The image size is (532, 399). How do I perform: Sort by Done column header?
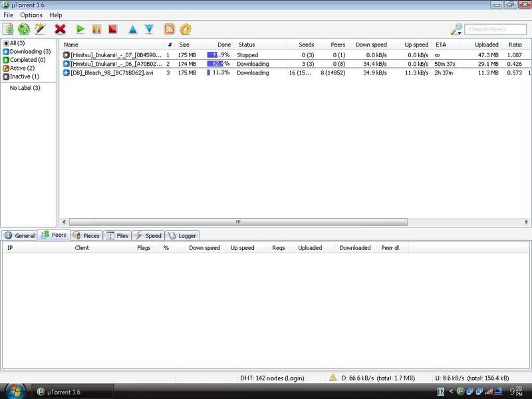tap(224, 45)
